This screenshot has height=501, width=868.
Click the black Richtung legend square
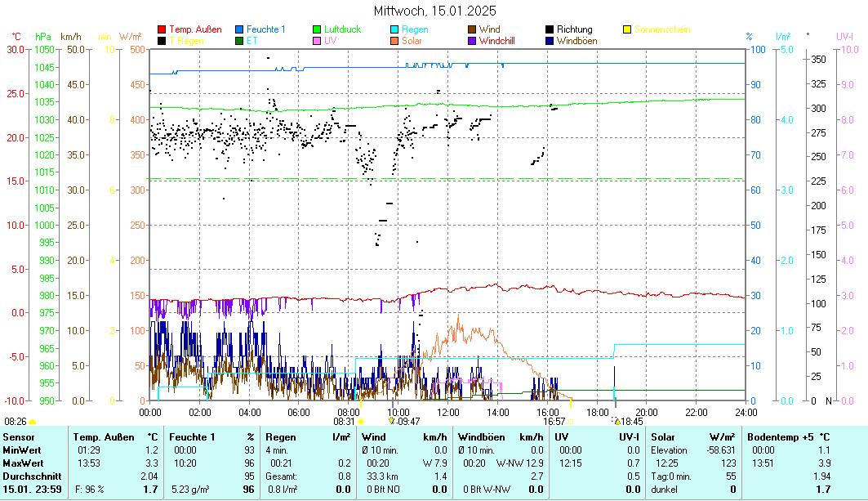pos(550,30)
